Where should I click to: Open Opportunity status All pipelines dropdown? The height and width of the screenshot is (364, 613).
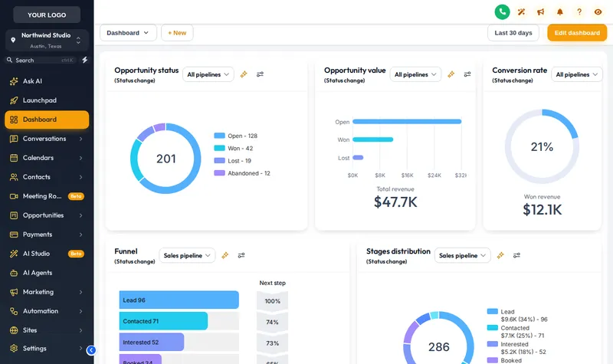208,74
